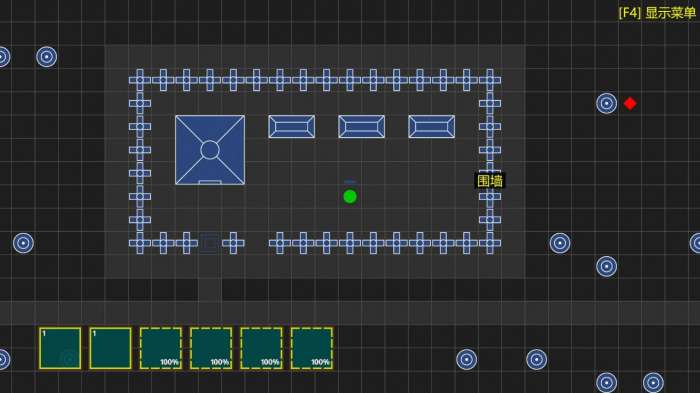Click the faint ghost wall tile in bottom wall gap
This screenshot has width=700, height=393.
[x=210, y=243]
